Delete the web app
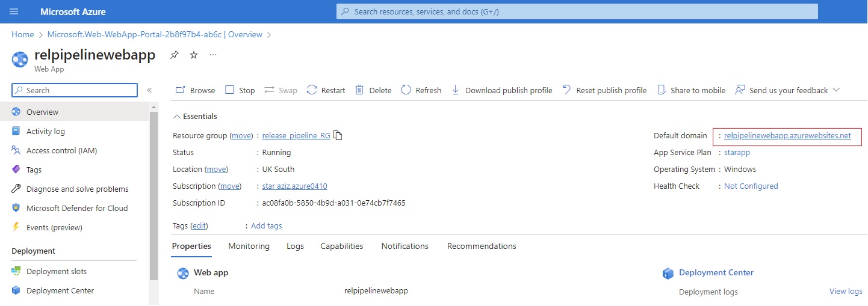The height and width of the screenshot is (306, 868). (x=373, y=90)
